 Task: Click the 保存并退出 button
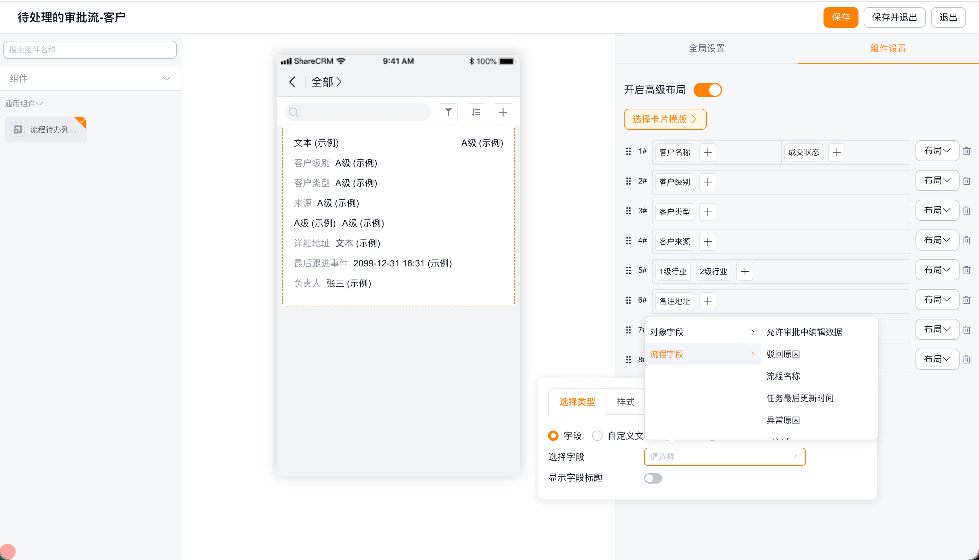pos(894,17)
